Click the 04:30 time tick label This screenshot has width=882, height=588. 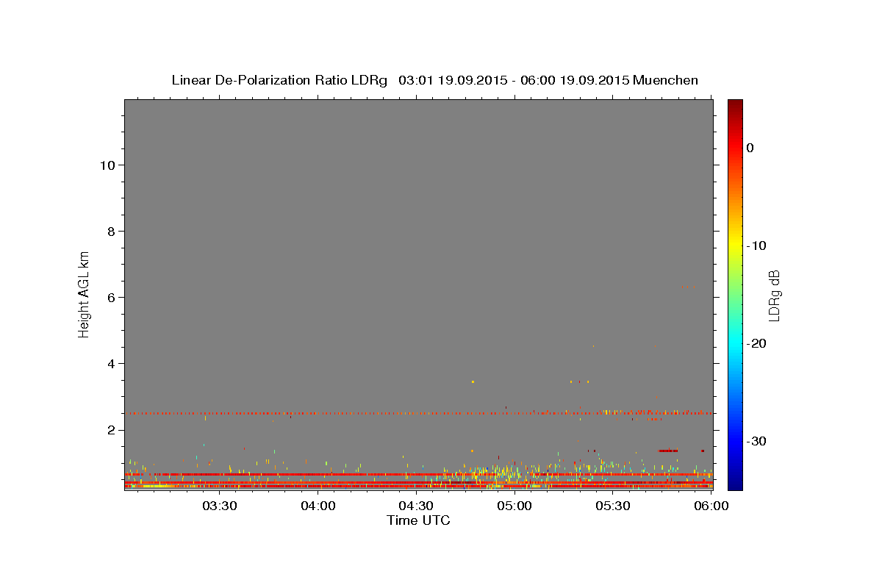tap(415, 506)
